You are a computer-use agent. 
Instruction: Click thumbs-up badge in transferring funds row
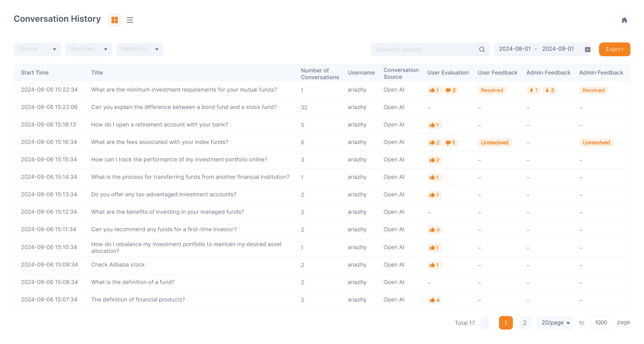click(435, 177)
